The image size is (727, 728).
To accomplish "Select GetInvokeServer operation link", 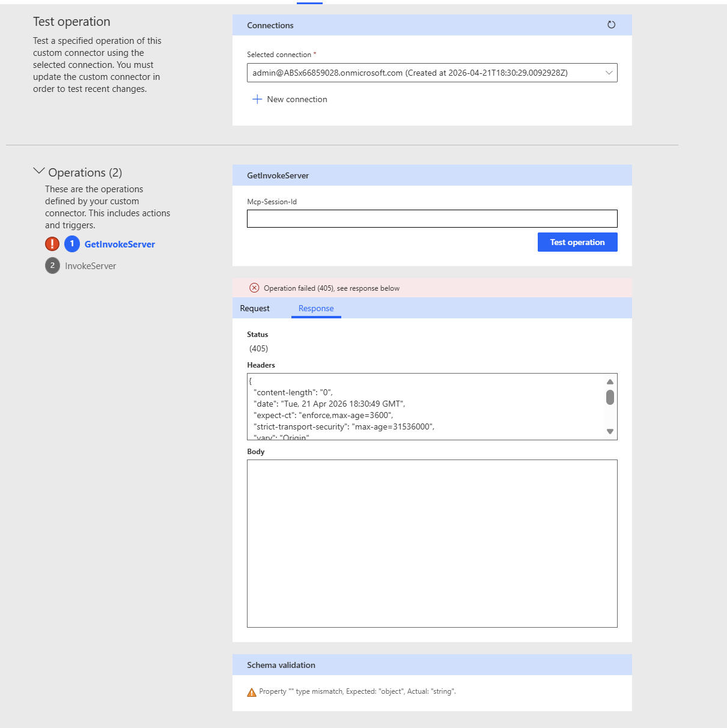I will pos(120,244).
